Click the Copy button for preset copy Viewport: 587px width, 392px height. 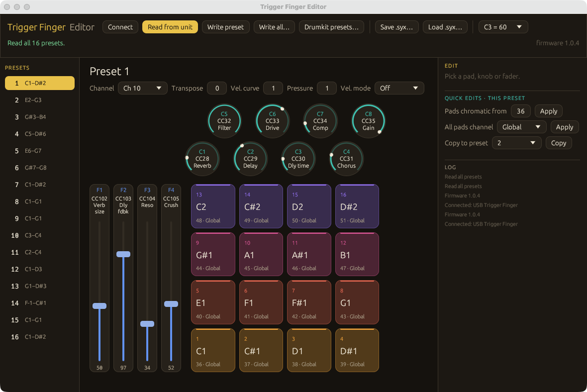click(x=559, y=143)
